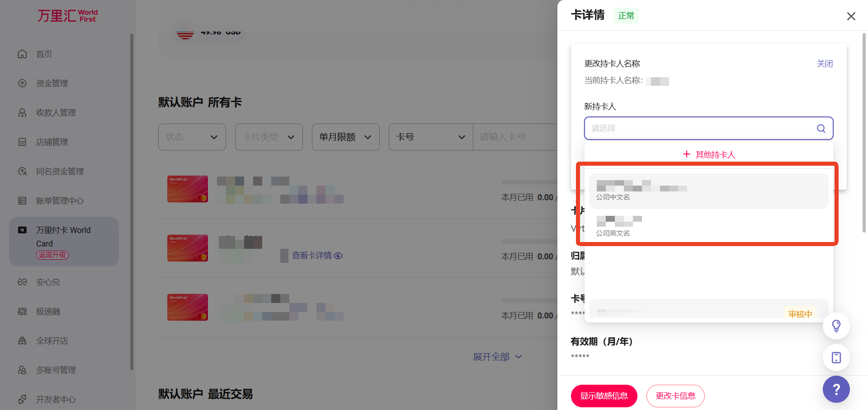Screen dimensions: 868x410
Task: Close the card details panel with X
Action: coord(851,16)
